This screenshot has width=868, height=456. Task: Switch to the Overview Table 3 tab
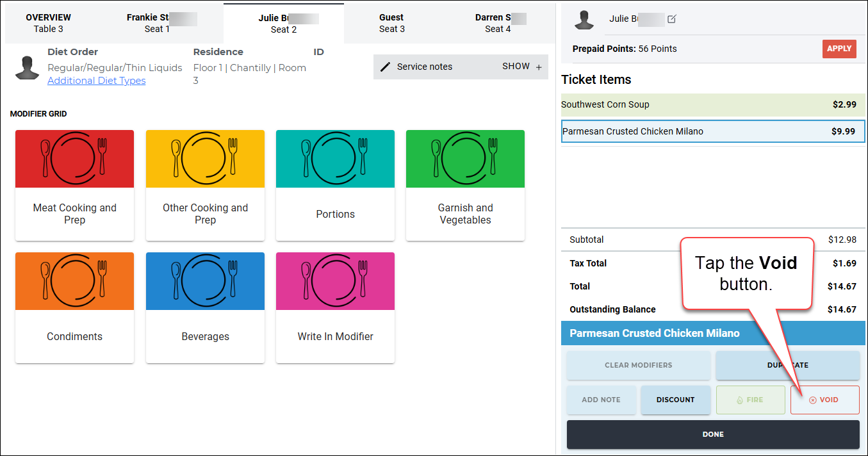tap(49, 23)
